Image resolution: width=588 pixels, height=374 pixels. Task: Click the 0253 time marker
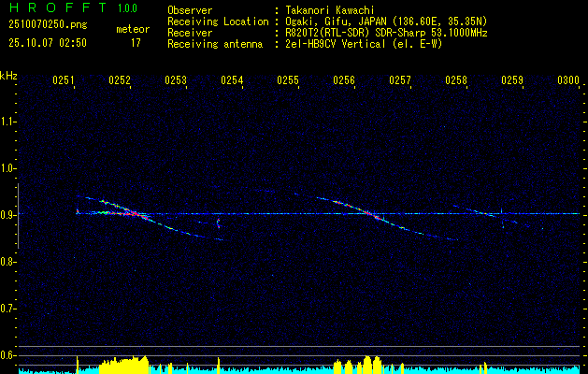pyautogui.click(x=176, y=80)
